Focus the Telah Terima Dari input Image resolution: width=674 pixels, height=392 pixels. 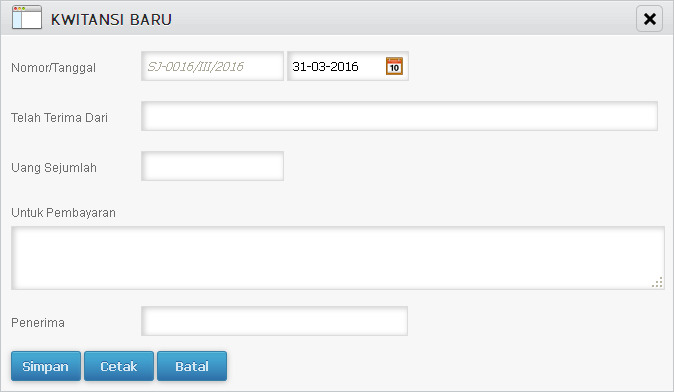399,116
